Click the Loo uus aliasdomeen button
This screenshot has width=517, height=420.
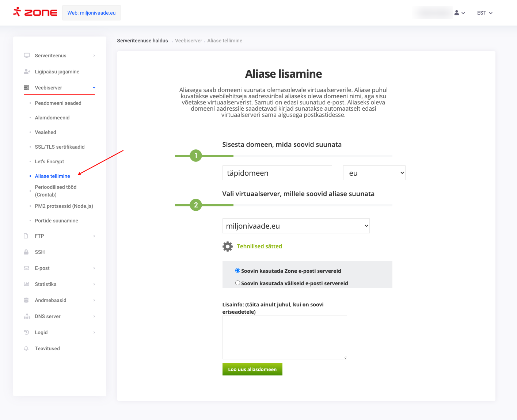(x=252, y=369)
